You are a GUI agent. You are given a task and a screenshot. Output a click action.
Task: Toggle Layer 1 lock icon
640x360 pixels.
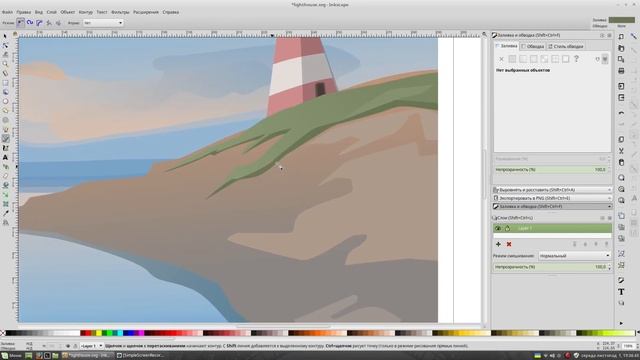507,228
